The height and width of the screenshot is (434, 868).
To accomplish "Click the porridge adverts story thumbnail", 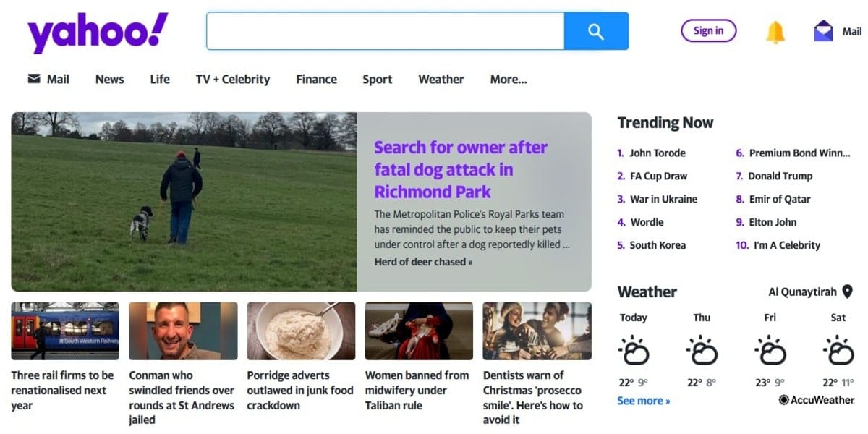I will click(299, 331).
